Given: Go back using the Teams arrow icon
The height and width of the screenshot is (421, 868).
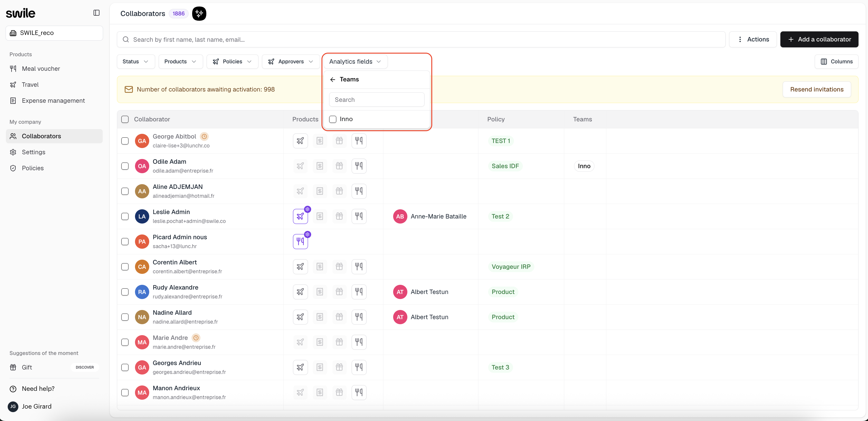Looking at the screenshot, I should pyautogui.click(x=332, y=80).
